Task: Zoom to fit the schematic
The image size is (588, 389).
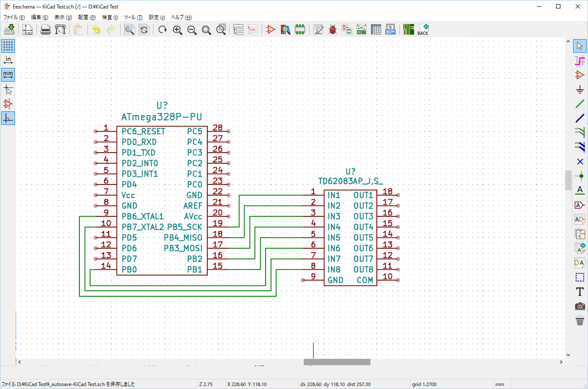Action: pos(207,29)
